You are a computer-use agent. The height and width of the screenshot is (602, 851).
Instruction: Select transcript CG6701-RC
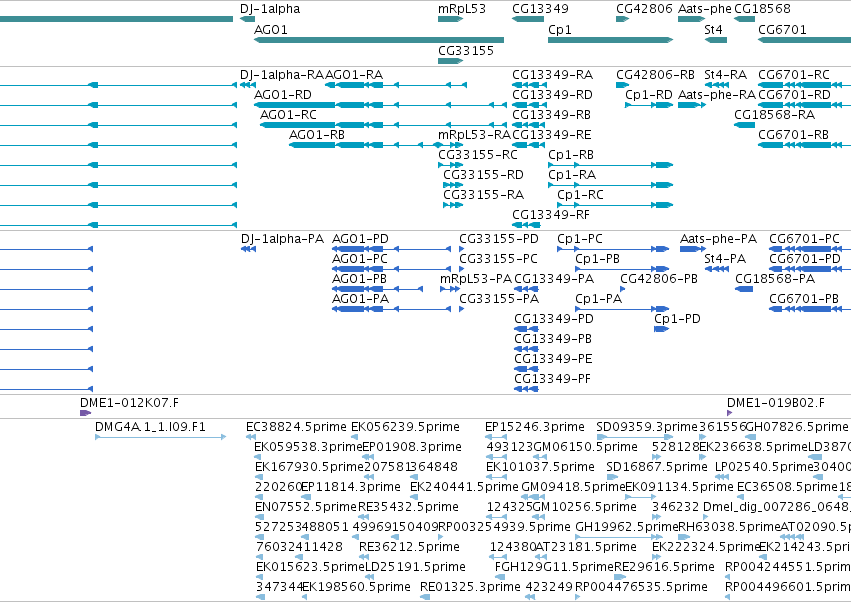794,75
